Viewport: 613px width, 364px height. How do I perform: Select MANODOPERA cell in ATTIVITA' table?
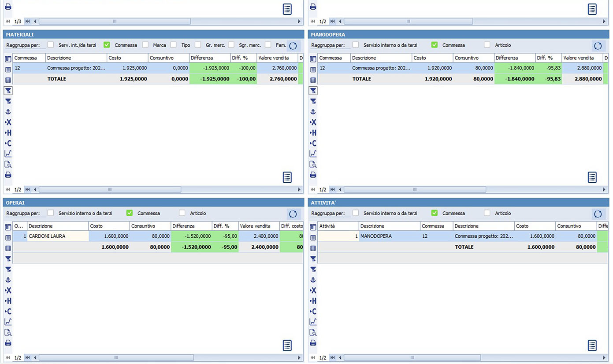point(390,236)
